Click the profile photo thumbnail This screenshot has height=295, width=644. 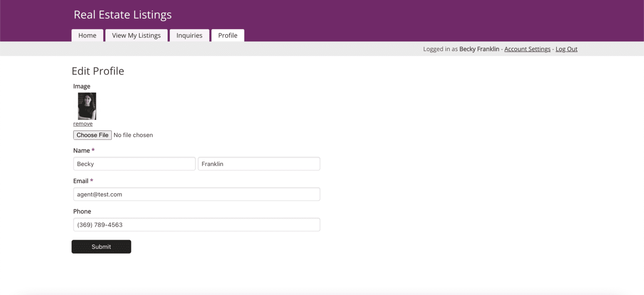click(x=86, y=106)
